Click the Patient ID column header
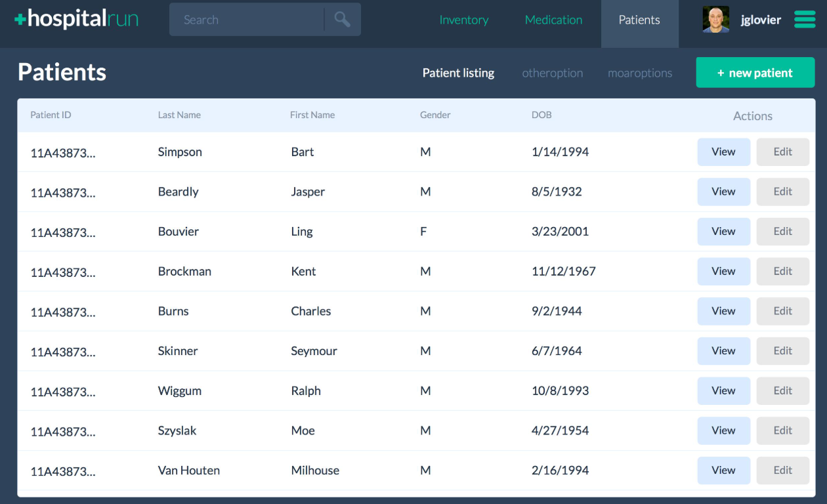This screenshot has width=827, height=504. 51,115
